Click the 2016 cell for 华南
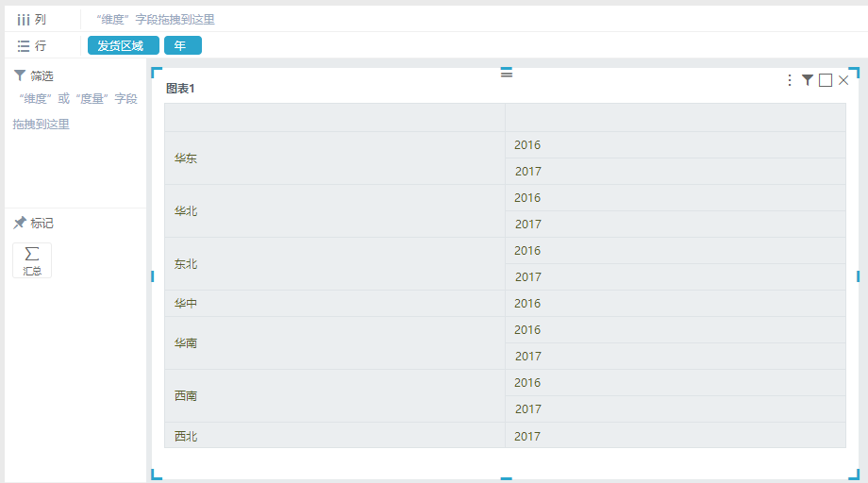Viewport: 868px width, 483px height. [676, 330]
